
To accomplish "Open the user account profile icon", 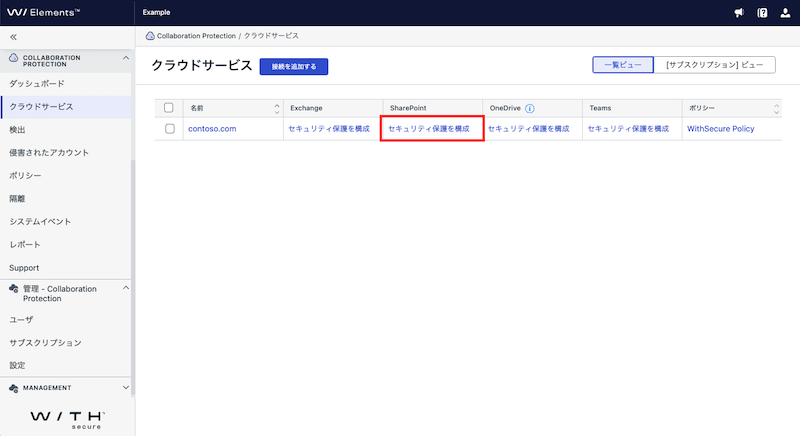I will click(785, 13).
